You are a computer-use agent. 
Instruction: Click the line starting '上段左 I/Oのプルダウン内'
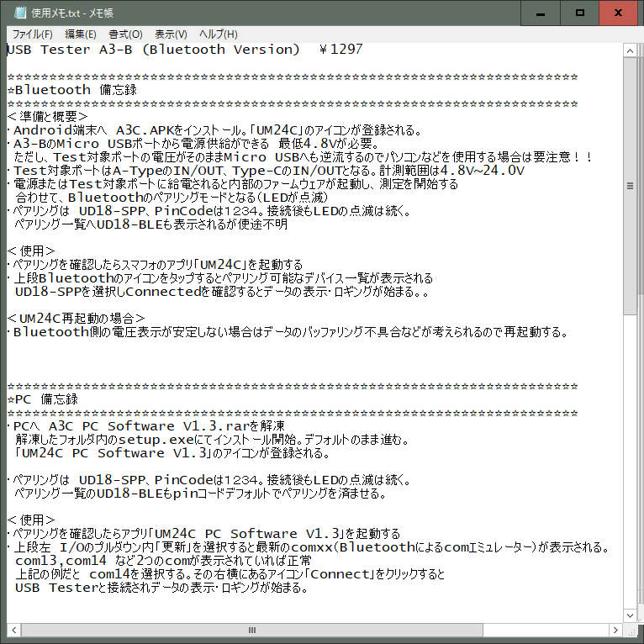click(309, 547)
